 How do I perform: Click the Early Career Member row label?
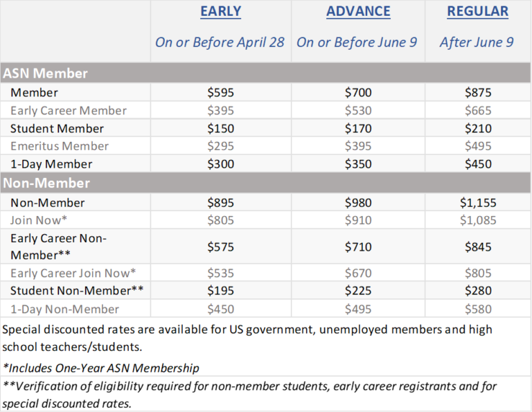coord(69,111)
